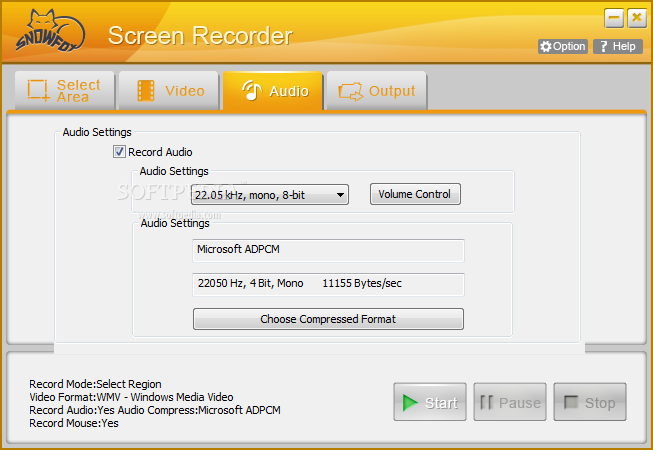The width and height of the screenshot is (653, 450).
Task: Stop the recording
Action: point(590,402)
